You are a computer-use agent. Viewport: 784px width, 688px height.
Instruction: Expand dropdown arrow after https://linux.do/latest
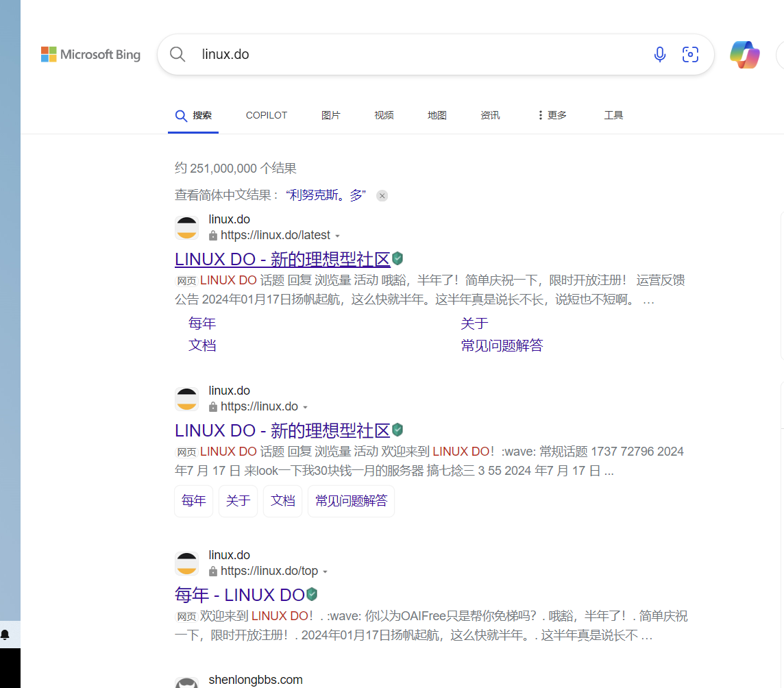[337, 236]
